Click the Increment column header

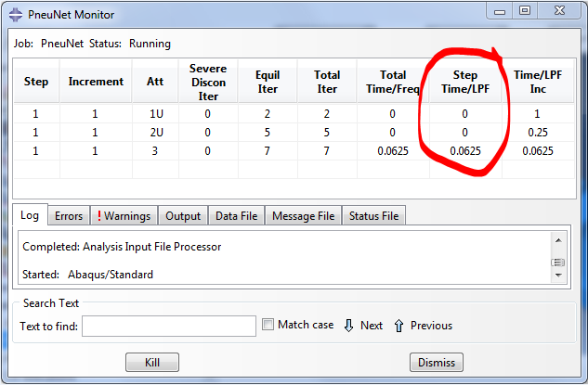point(96,82)
